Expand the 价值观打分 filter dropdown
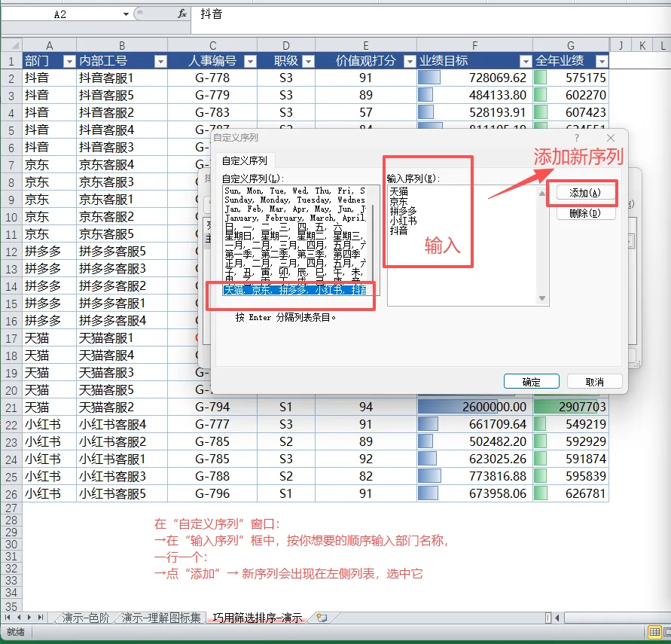 [410, 62]
